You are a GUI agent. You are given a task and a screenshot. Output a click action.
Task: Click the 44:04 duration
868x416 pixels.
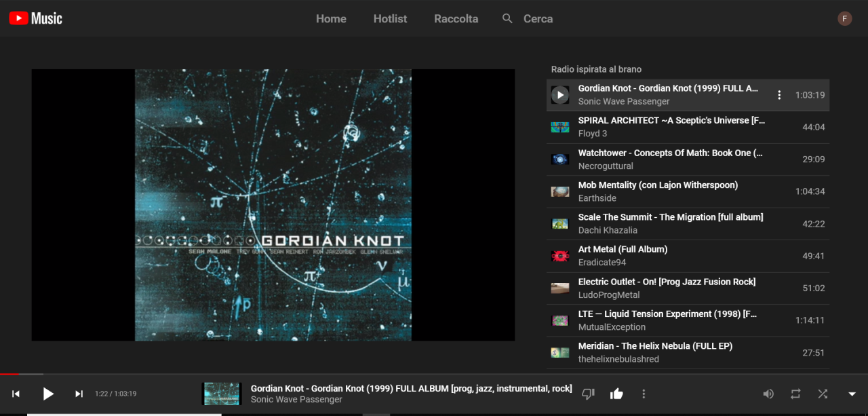coord(814,127)
